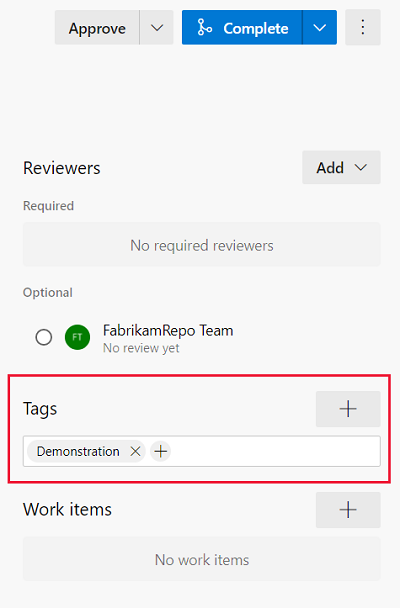The width and height of the screenshot is (400, 608).
Task: Click the Tags heading
Action: click(40, 409)
